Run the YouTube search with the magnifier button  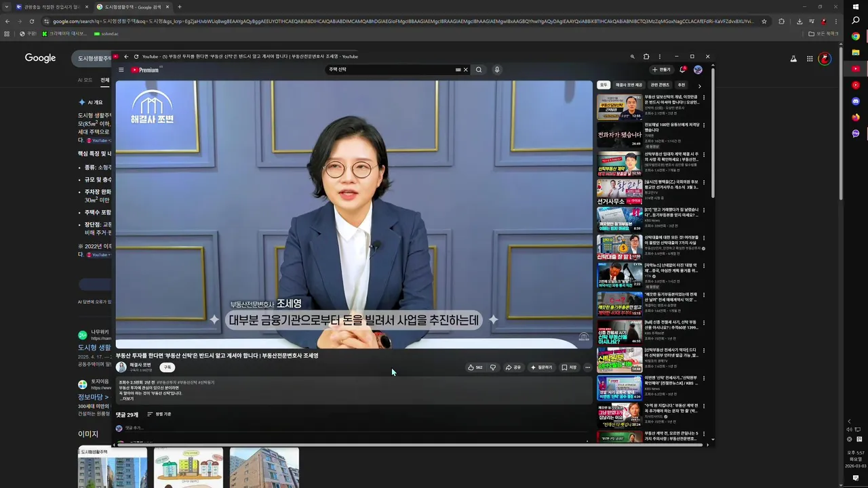click(479, 70)
